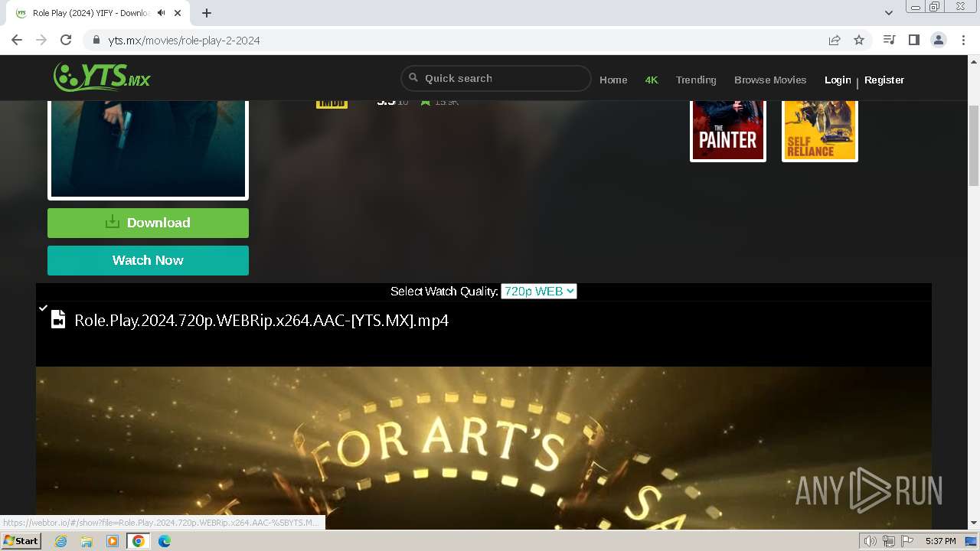The width and height of the screenshot is (980, 551).
Task: Click the video player area
Action: (484, 448)
